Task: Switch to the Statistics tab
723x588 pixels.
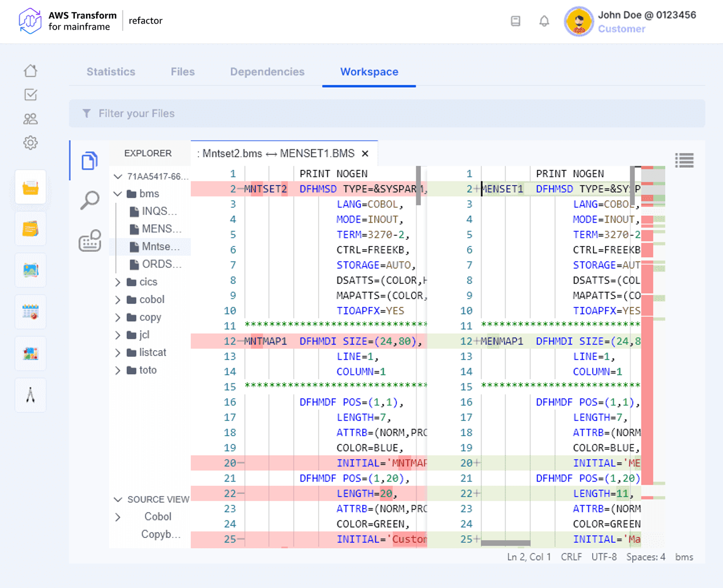Action: click(x=111, y=72)
